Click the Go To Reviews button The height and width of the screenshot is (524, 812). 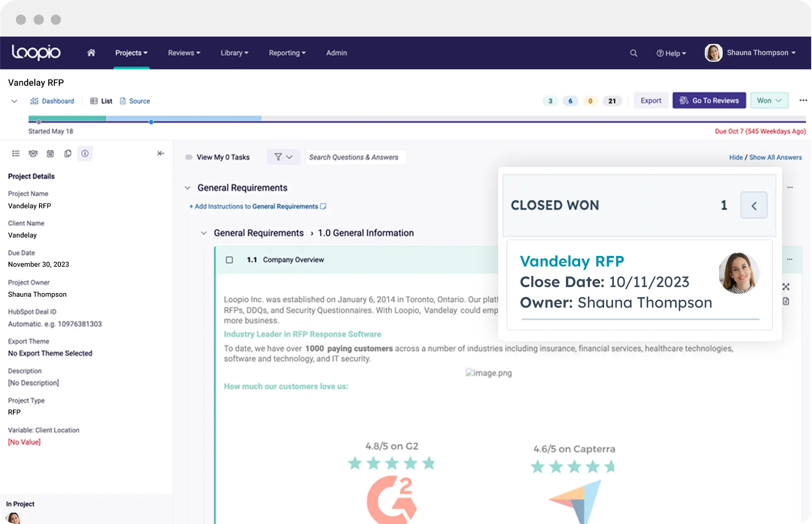click(x=709, y=100)
